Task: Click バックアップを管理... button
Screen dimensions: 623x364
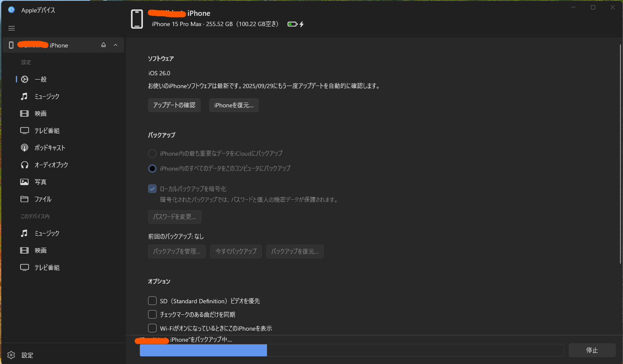Action: 177,252
